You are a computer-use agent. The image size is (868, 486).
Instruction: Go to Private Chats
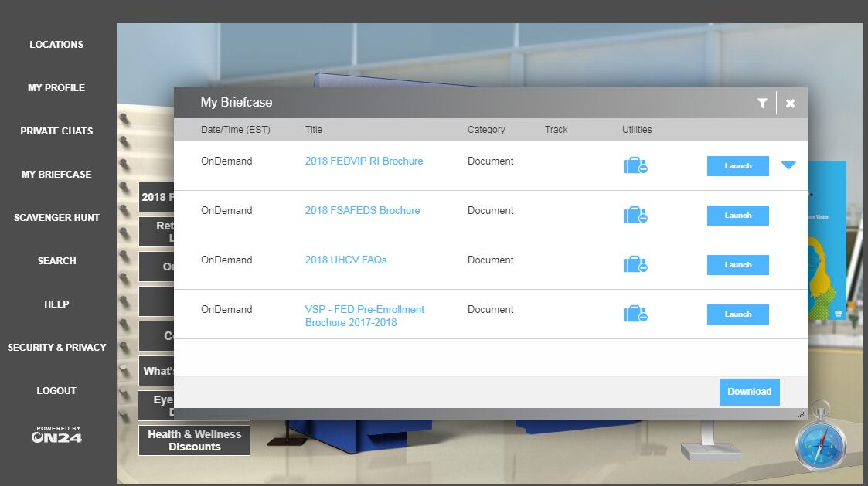pos(56,131)
